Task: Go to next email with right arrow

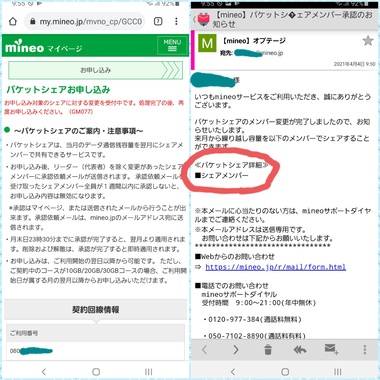Action: tap(236, 350)
